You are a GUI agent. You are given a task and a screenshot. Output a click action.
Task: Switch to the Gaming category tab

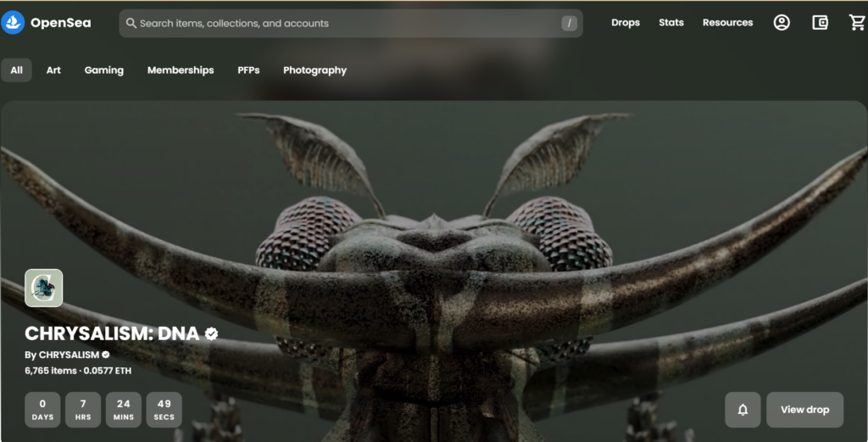[104, 70]
